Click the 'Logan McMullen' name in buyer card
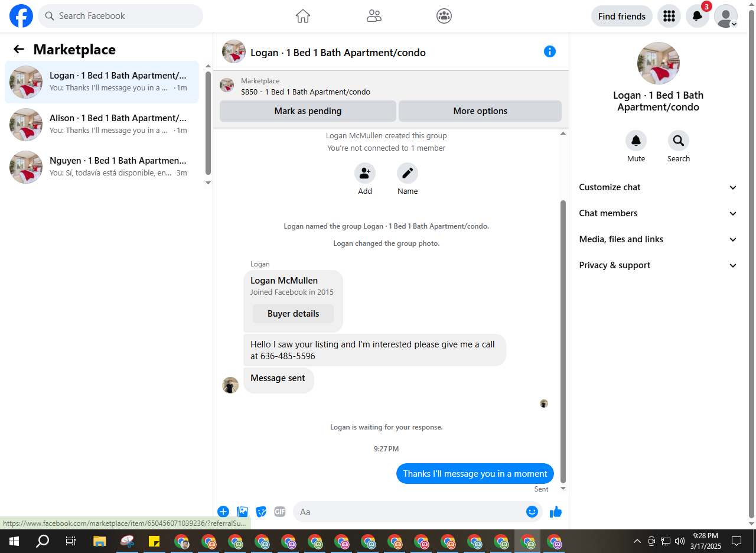Image resolution: width=756 pixels, height=553 pixels. click(284, 281)
